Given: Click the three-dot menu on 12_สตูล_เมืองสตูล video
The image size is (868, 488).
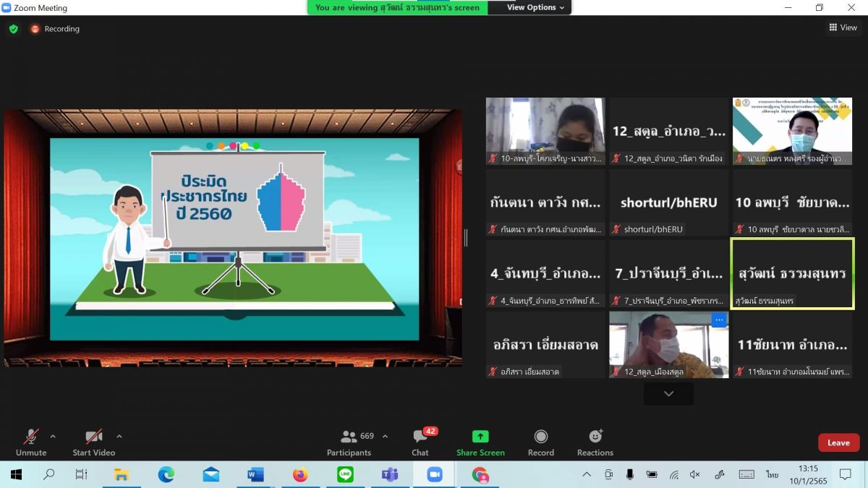Looking at the screenshot, I should (718, 320).
